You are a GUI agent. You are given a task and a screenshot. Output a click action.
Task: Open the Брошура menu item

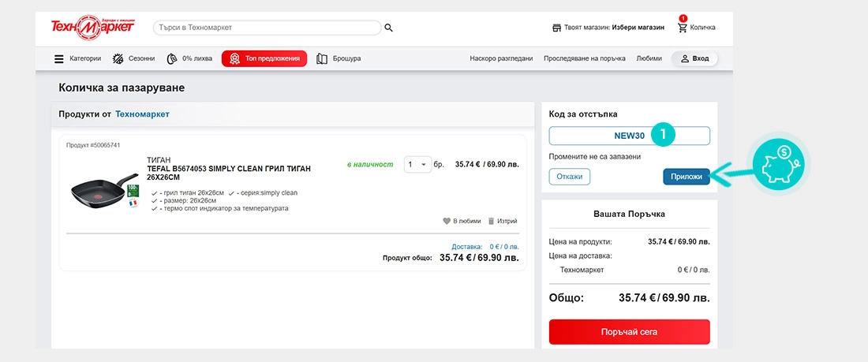point(339,58)
